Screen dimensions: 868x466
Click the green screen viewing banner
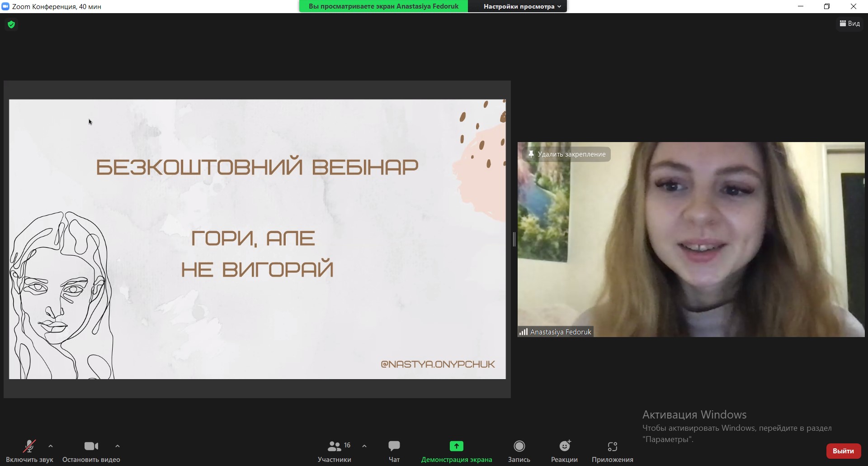coord(383,6)
